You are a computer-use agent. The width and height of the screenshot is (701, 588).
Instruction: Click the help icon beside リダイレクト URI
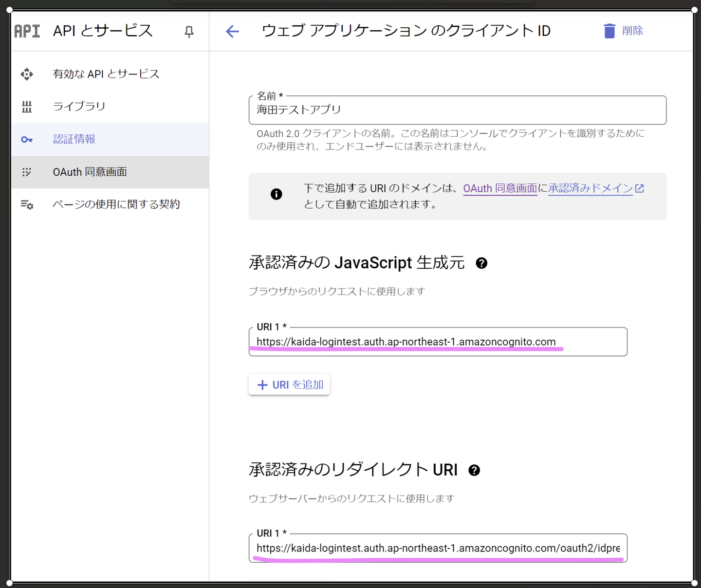(x=474, y=470)
